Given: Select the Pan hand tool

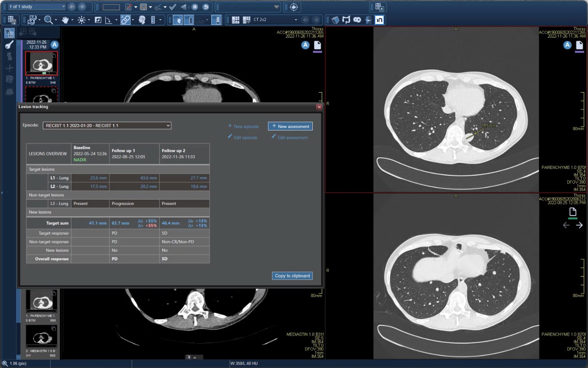Looking at the screenshot, I should (x=66, y=20).
